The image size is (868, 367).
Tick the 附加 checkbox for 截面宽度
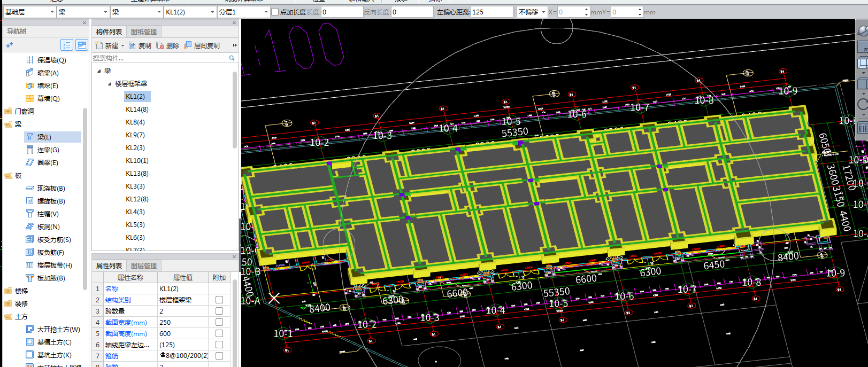(219, 322)
